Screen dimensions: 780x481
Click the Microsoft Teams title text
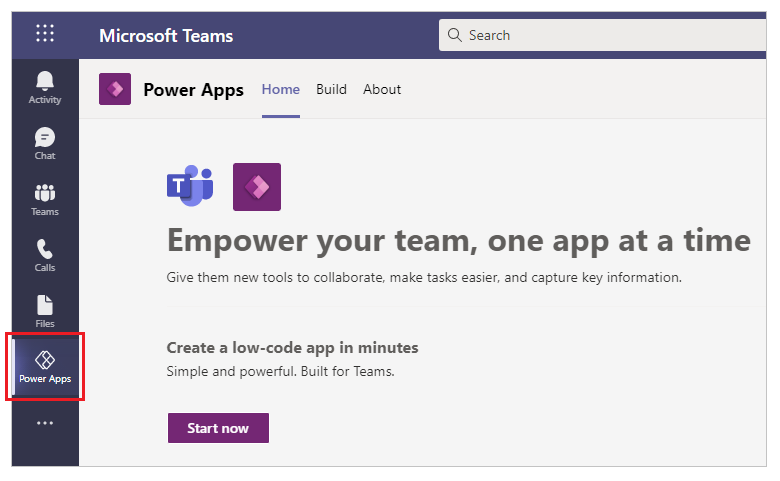click(166, 36)
